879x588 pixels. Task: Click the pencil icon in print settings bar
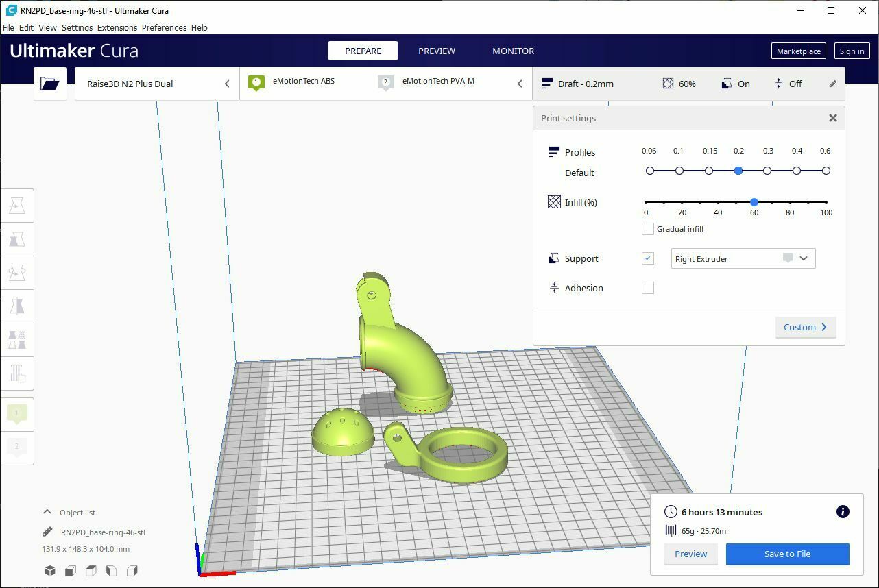[833, 84]
